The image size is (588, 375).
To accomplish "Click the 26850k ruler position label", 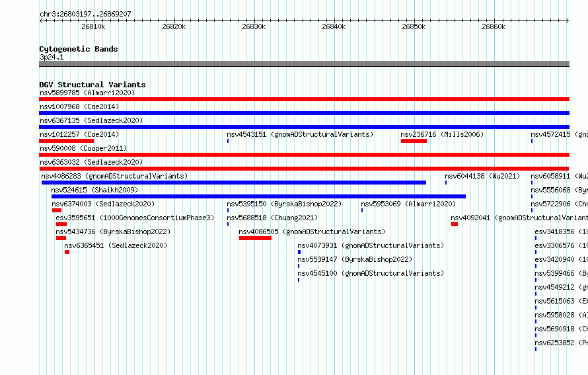I will click(414, 26).
